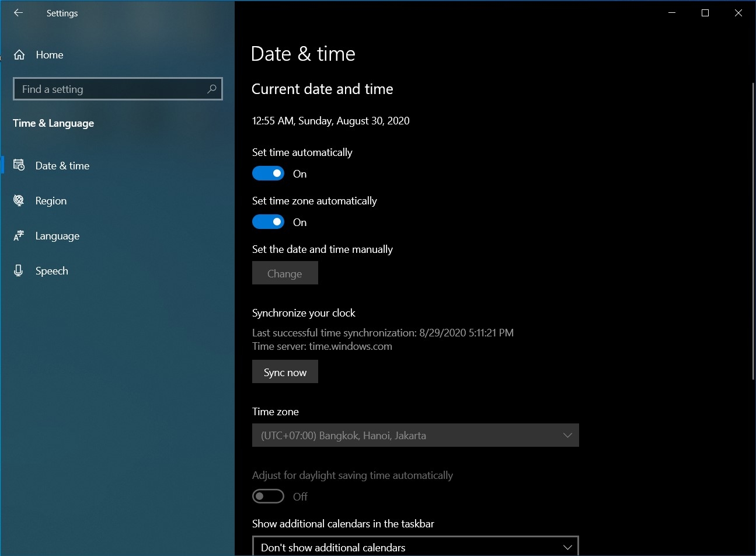Image resolution: width=756 pixels, height=556 pixels.
Task: Turn off Set time automatically
Action: (x=268, y=173)
